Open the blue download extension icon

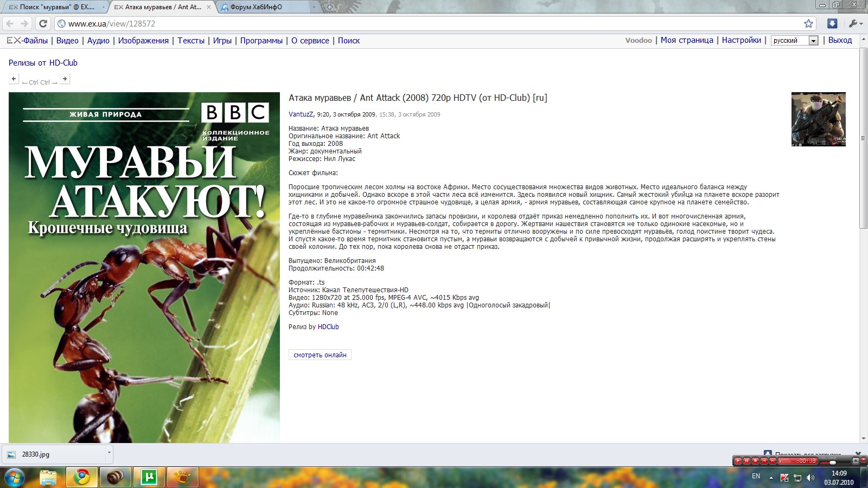832,23
